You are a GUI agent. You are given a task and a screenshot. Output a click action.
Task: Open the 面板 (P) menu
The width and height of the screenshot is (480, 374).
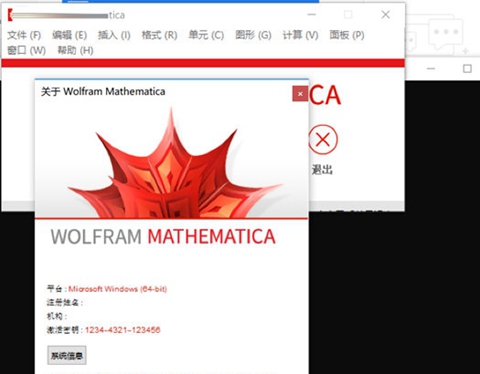point(347,35)
